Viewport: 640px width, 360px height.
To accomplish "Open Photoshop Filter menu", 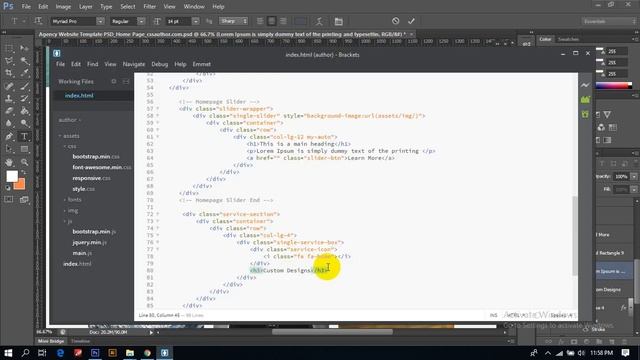I will click(149, 7).
